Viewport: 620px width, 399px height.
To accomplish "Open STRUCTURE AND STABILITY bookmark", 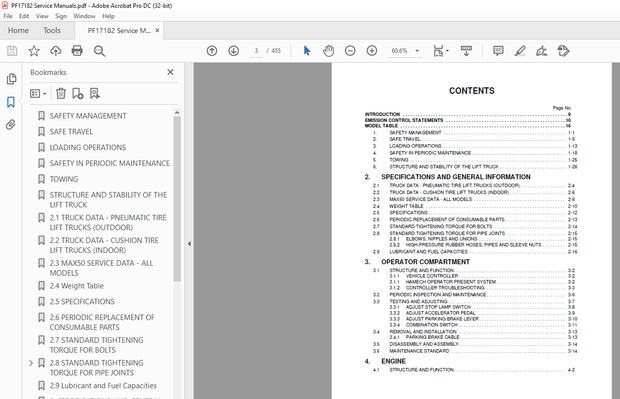I will (x=108, y=200).
